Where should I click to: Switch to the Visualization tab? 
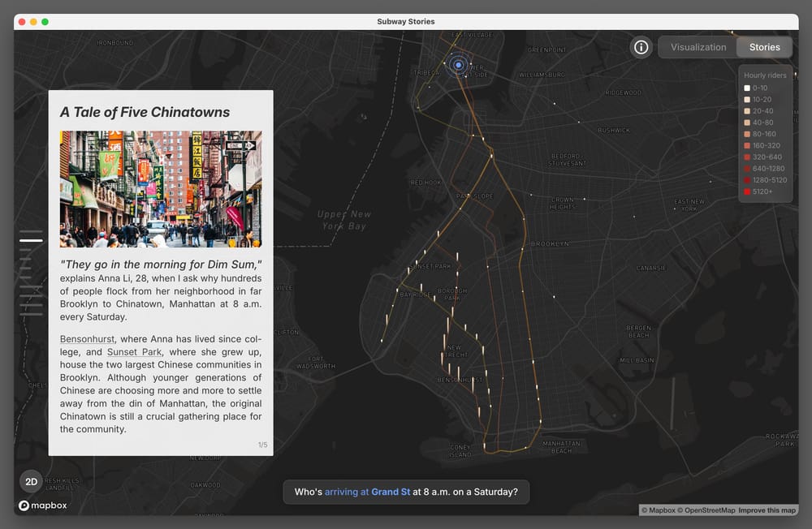coord(698,47)
